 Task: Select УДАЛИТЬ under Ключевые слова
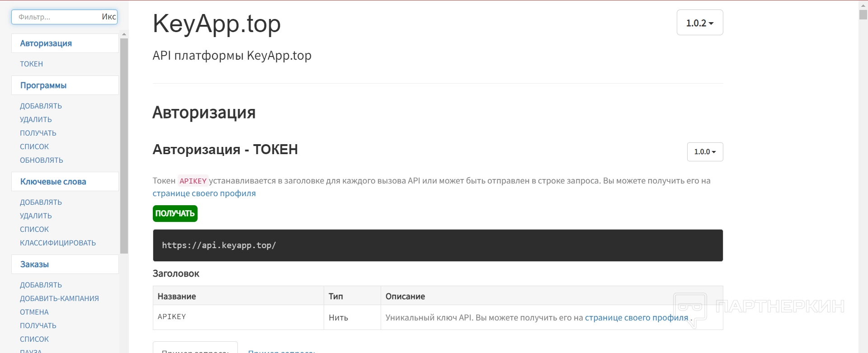(36, 216)
